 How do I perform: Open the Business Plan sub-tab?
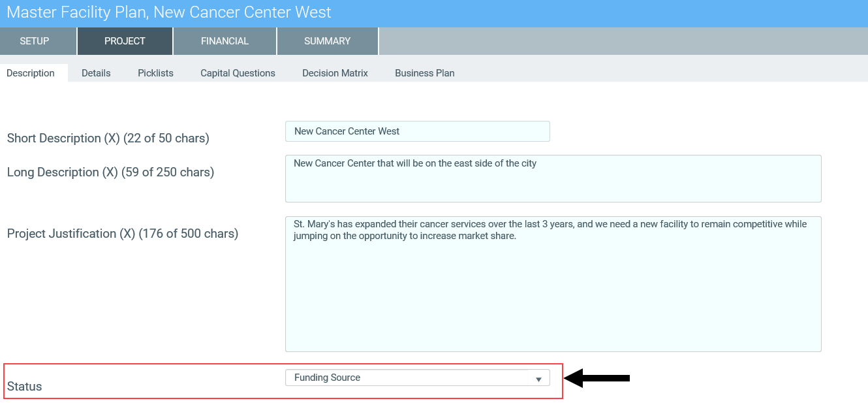424,73
